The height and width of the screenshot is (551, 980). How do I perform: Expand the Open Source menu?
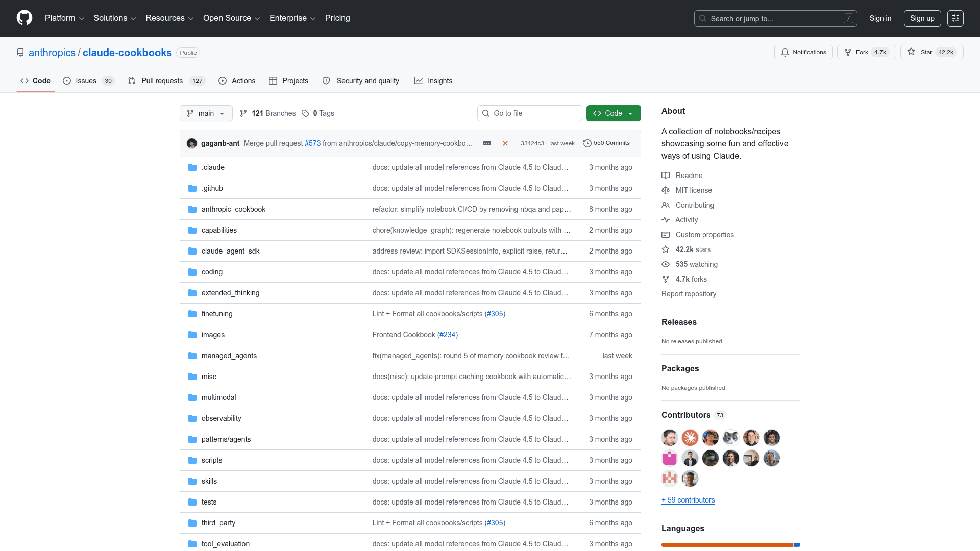pyautogui.click(x=232, y=18)
